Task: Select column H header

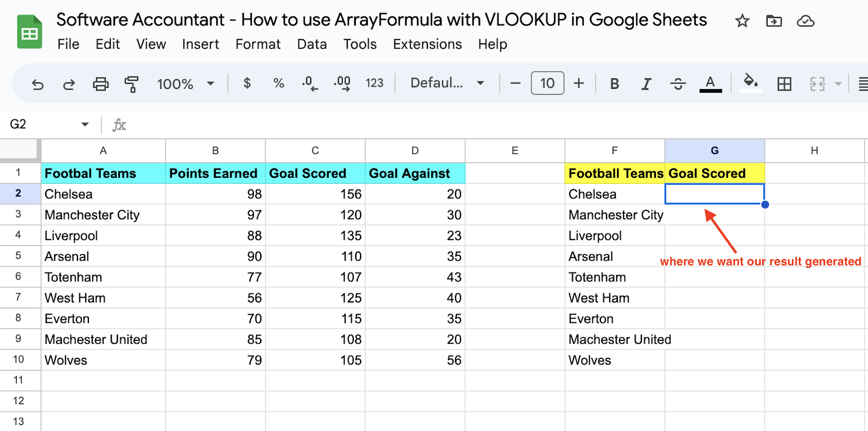Action: click(x=814, y=151)
